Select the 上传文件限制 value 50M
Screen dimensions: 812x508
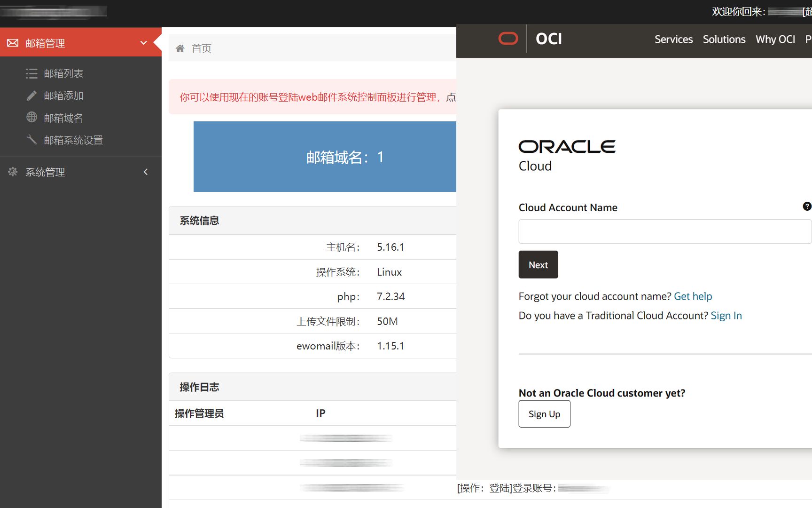coord(387,321)
